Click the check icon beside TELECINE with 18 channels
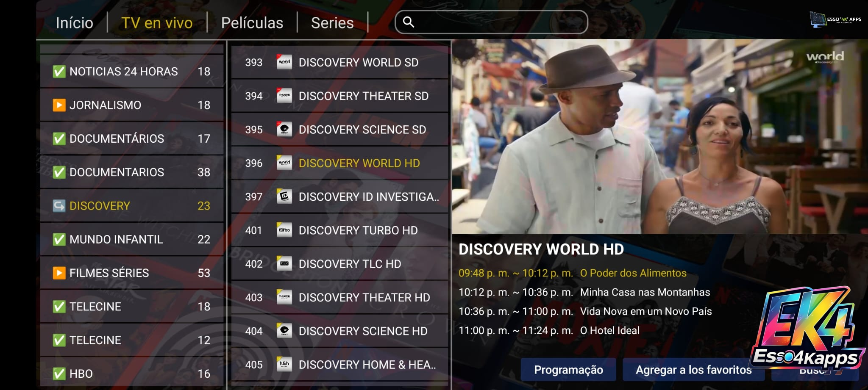 click(x=59, y=307)
